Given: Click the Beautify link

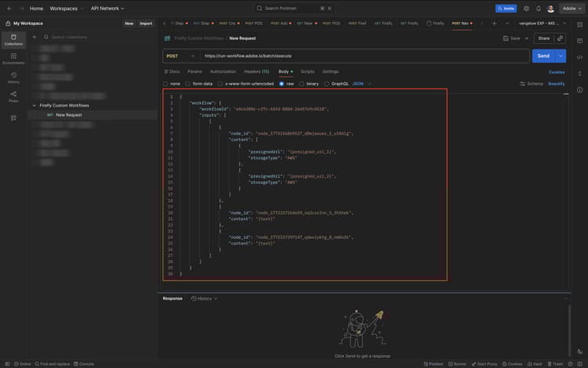Looking at the screenshot, I should click(x=556, y=83).
